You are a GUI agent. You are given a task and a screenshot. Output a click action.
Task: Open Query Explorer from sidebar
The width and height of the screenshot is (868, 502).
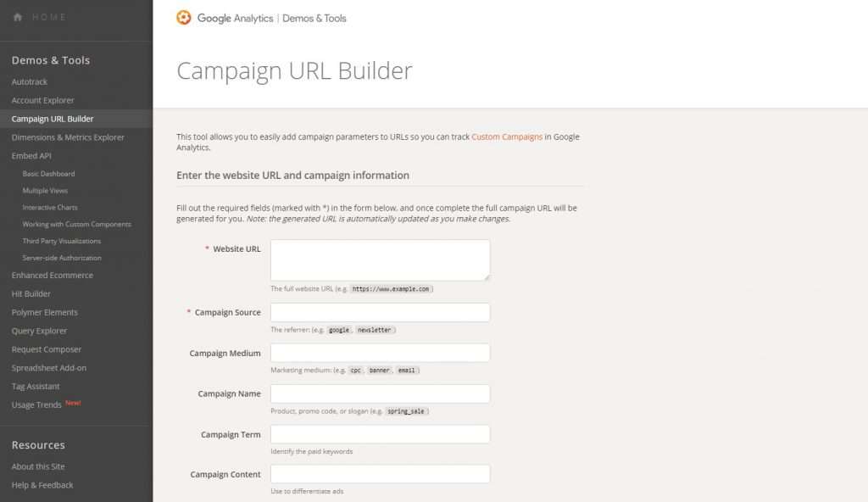[39, 331]
